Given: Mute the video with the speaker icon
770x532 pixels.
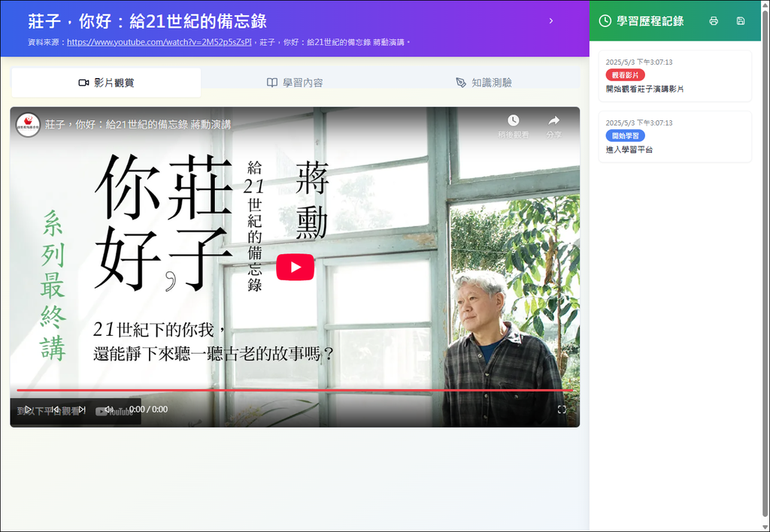Looking at the screenshot, I should [108, 410].
